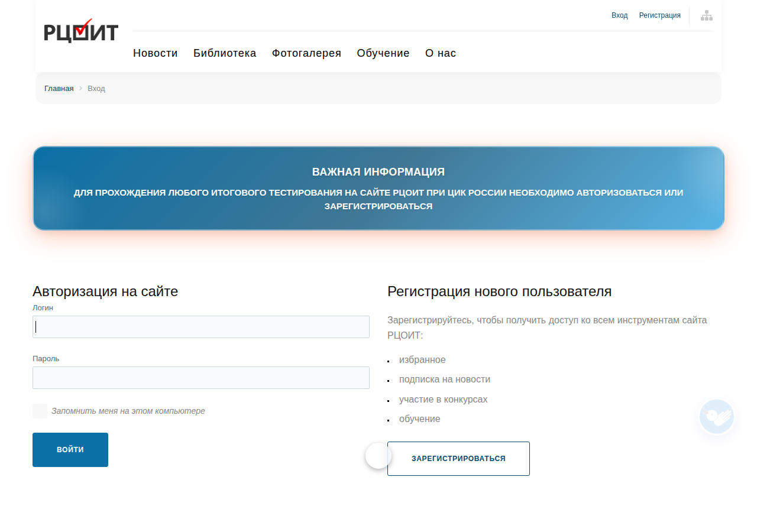Open the floating accessibility hands widget
Viewport: 757px width, 532px height.
717,417
